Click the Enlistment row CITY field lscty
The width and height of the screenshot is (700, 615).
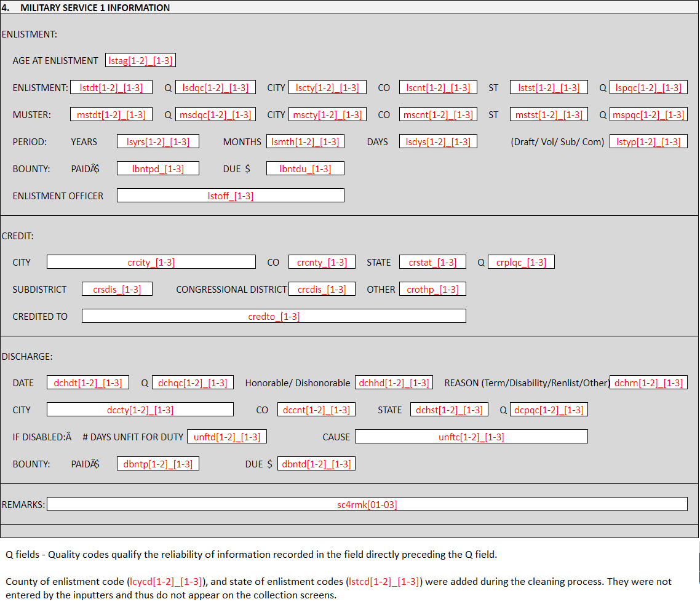pos(327,87)
